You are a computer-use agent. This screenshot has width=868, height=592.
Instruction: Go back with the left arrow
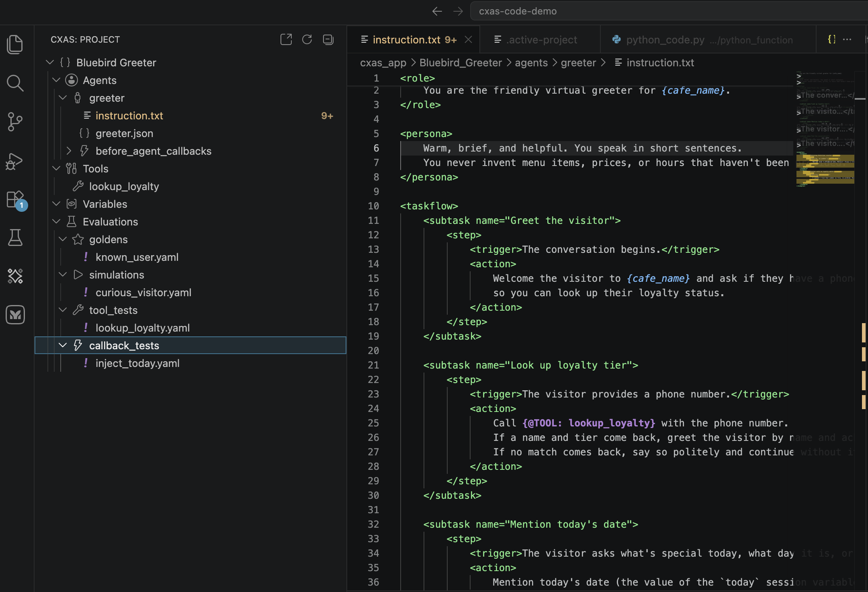click(x=437, y=11)
